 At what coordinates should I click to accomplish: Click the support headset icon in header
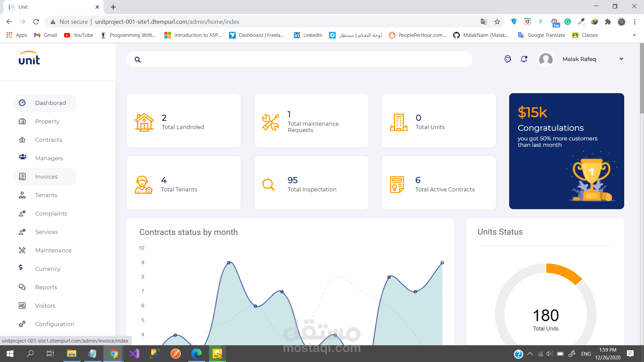[508, 59]
